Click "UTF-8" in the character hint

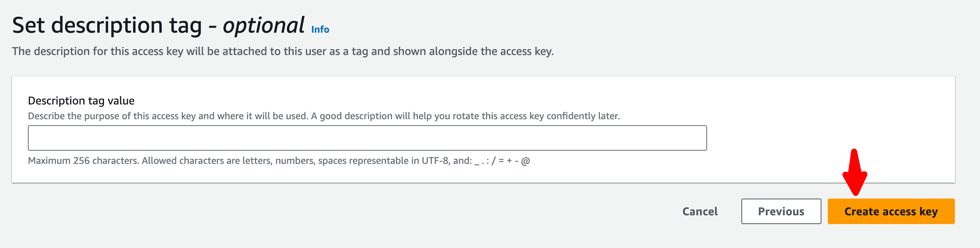pos(435,161)
